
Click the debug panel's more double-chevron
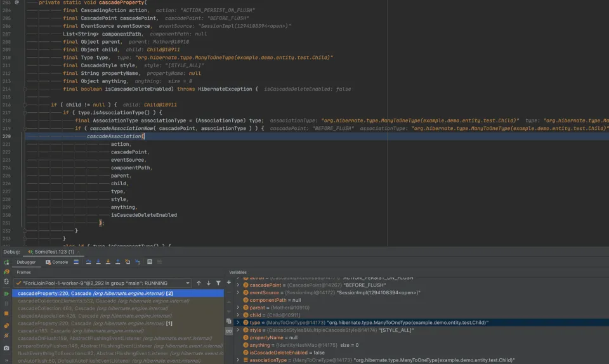6,360
